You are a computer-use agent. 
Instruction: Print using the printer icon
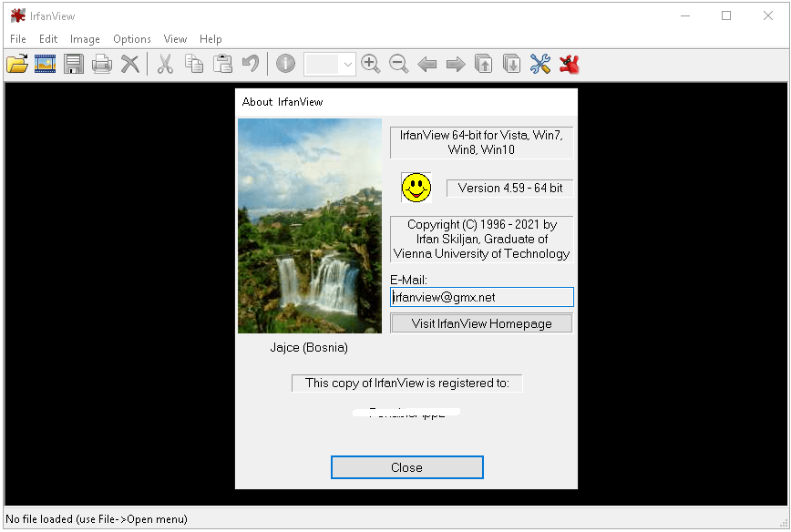pos(102,64)
